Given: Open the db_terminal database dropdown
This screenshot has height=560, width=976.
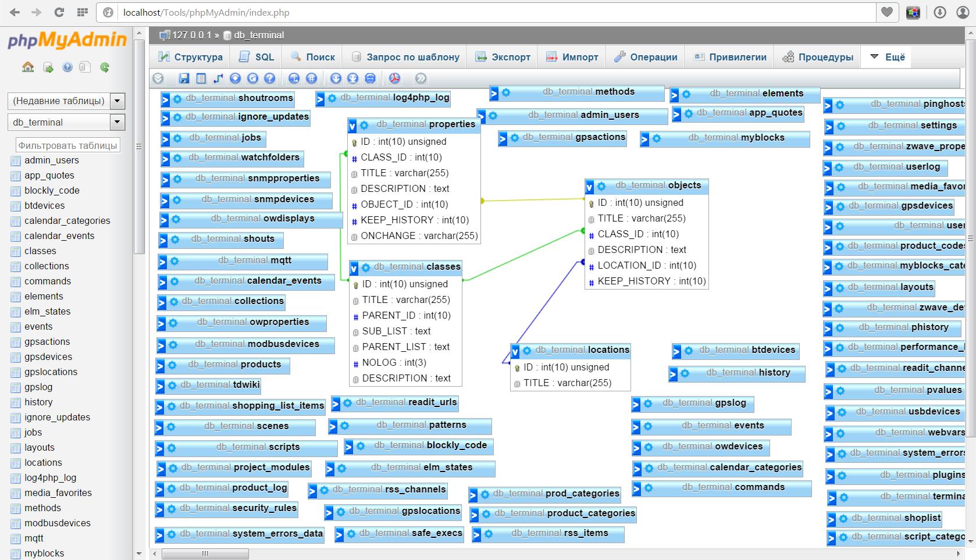Looking at the screenshot, I should click(x=66, y=122).
